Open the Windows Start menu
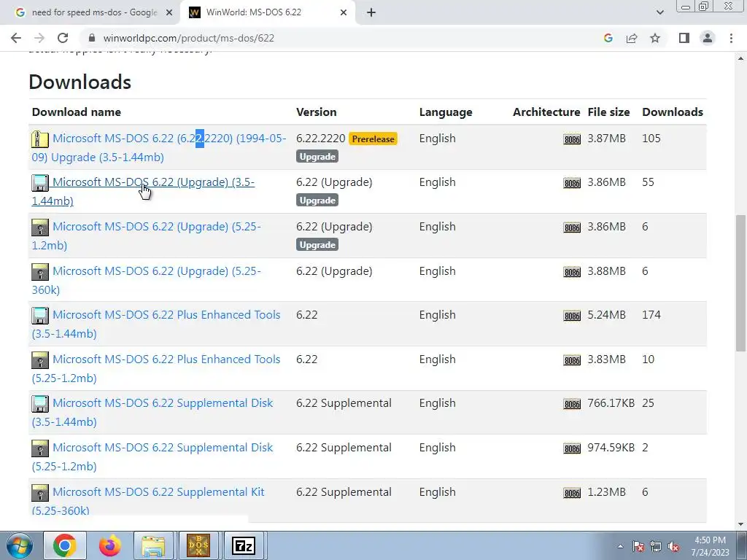This screenshot has height=560, width=747. 20,545
